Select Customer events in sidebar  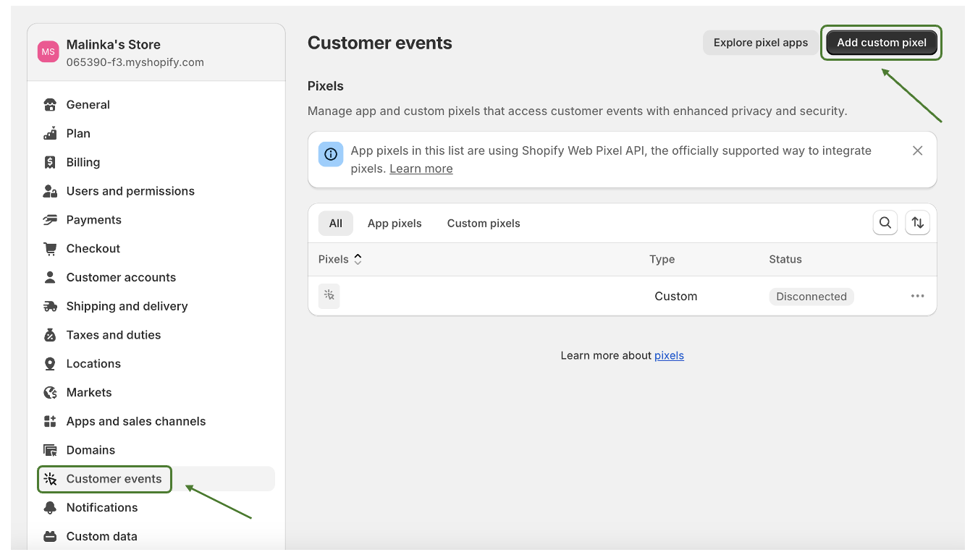click(156, 479)
